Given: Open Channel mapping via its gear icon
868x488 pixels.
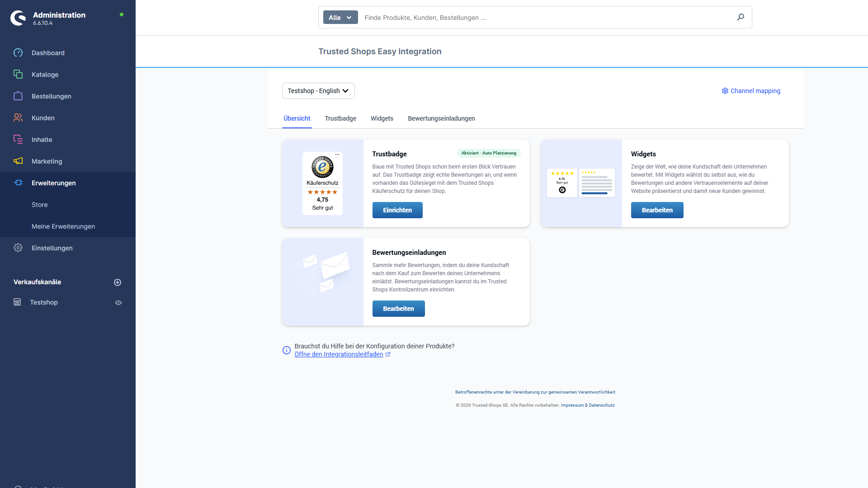Looking at the screenshot, I should point(725,91).
